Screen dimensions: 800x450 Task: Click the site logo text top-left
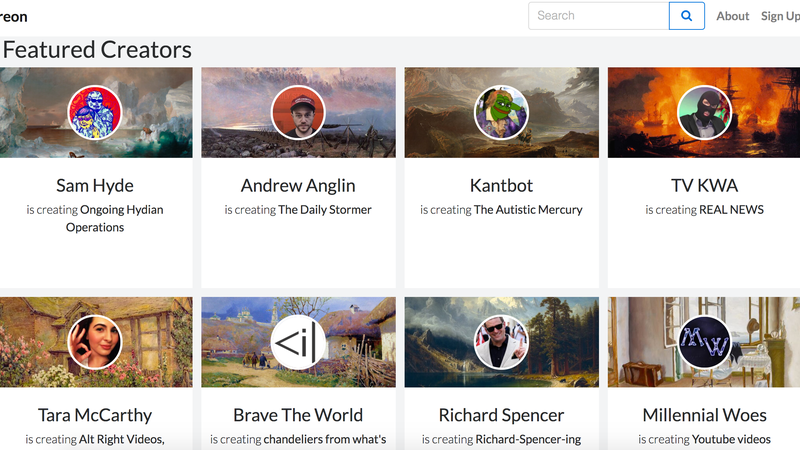tap(13, 17)
